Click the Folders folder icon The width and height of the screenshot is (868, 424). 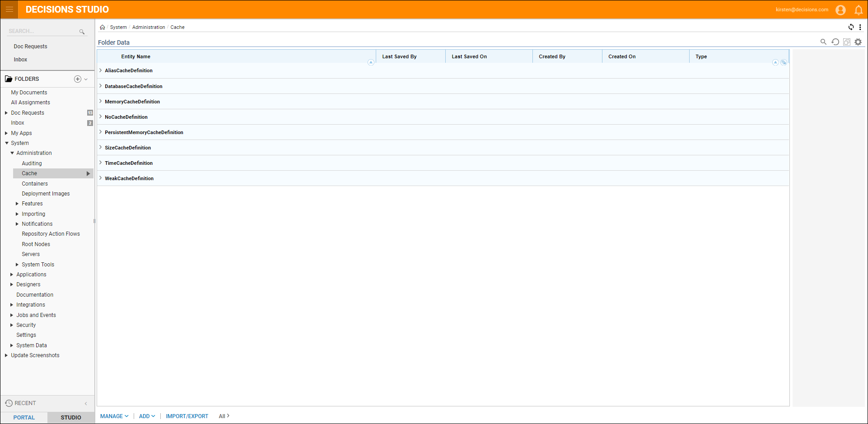pos(9,79)
